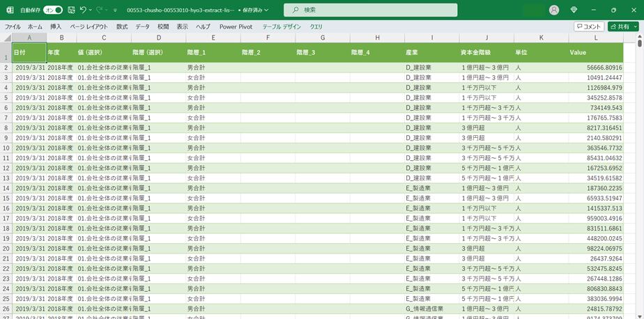The width and height of the screenshot is (644, 319).
Task: Click the magnifier icon in search box
Action: [296, 10]
